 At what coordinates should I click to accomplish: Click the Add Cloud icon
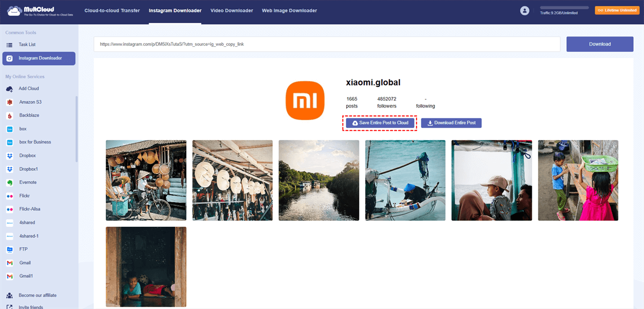point(9,89)
